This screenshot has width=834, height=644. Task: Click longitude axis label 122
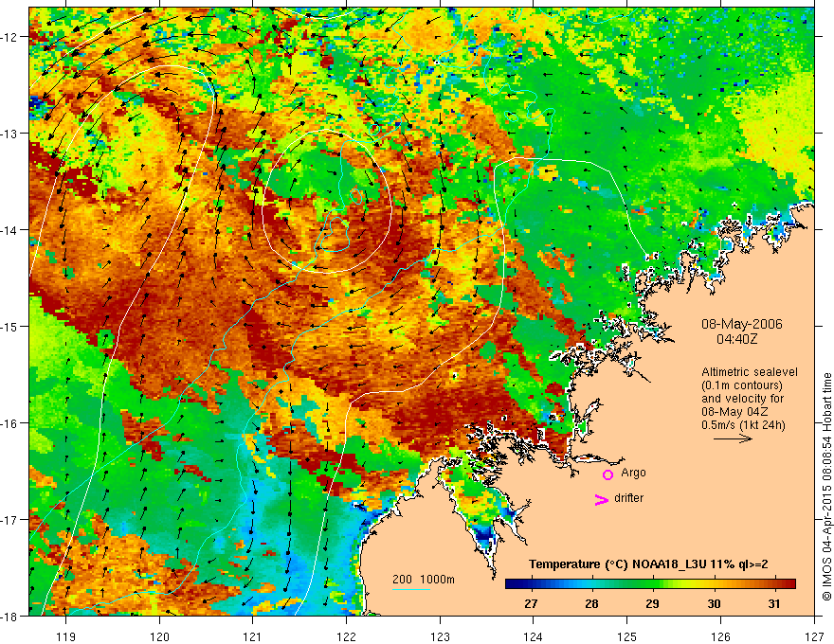(x=346, y=636)
